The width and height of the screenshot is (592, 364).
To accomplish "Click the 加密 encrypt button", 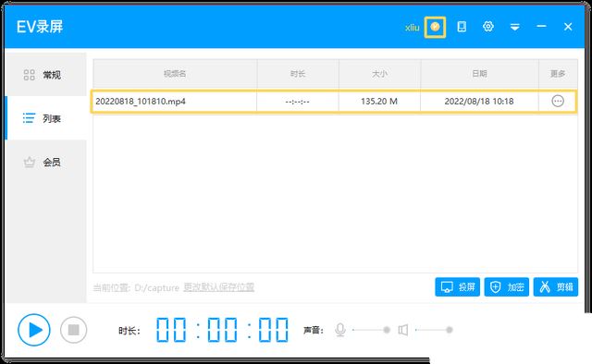I will pos(507,287).
